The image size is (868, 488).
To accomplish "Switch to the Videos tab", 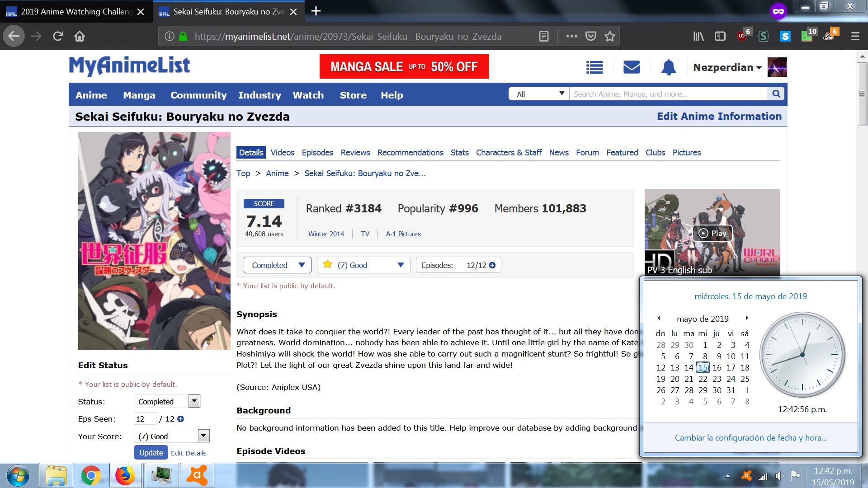I will click(283, 153).
